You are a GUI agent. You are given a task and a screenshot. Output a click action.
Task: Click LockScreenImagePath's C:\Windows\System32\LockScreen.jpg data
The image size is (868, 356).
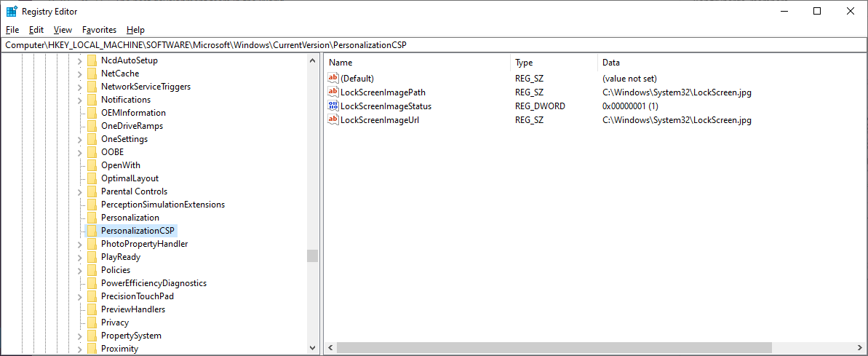677,92
